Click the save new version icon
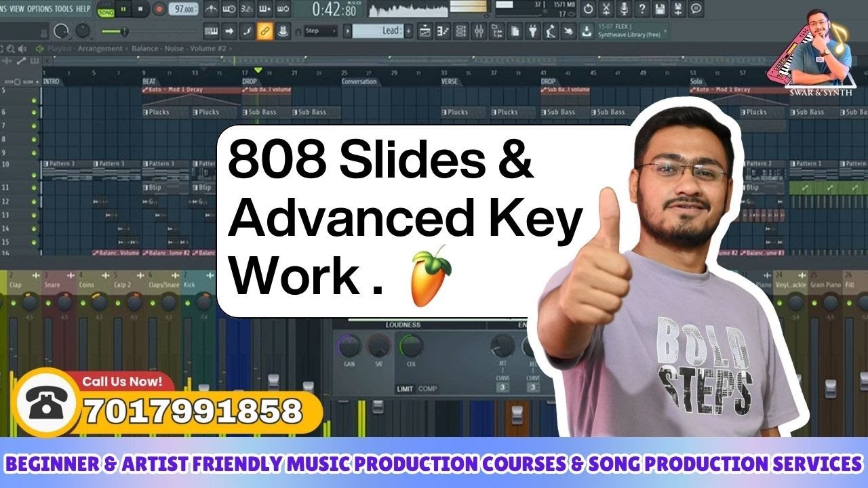 [677, 9]
